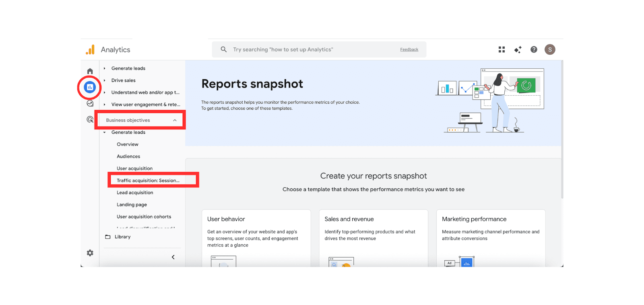Click the Library folder icon
This screenshot has width=644, height=305.
[x=108, y=237]
